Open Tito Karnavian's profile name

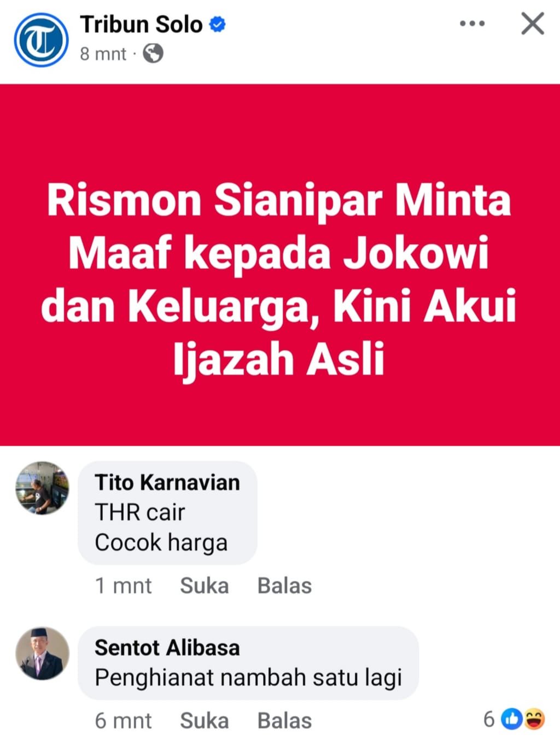click(167, 482)
